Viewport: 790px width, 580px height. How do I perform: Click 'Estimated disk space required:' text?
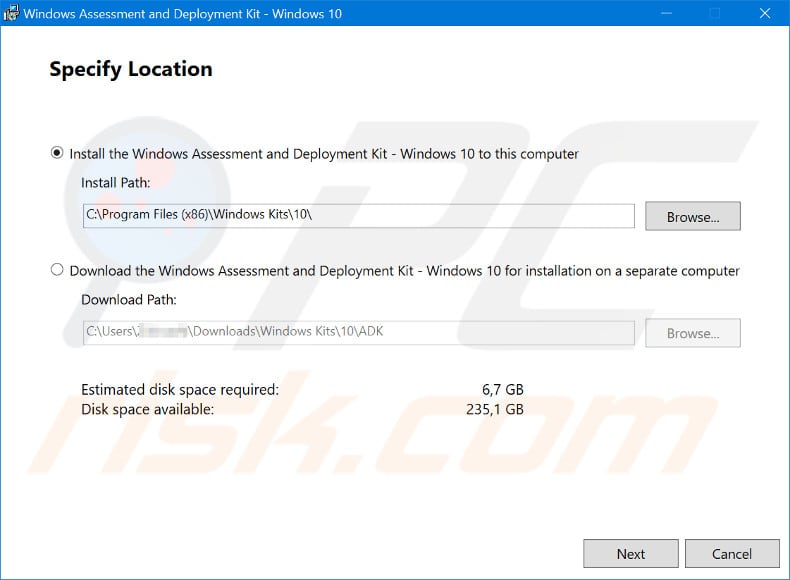point(180,390)
